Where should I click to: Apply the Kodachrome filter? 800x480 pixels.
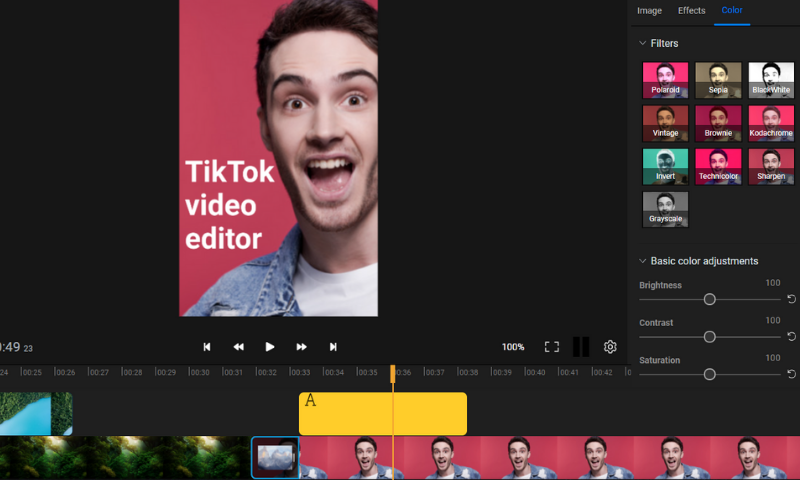pyautogui.click(x=771, y=123)
